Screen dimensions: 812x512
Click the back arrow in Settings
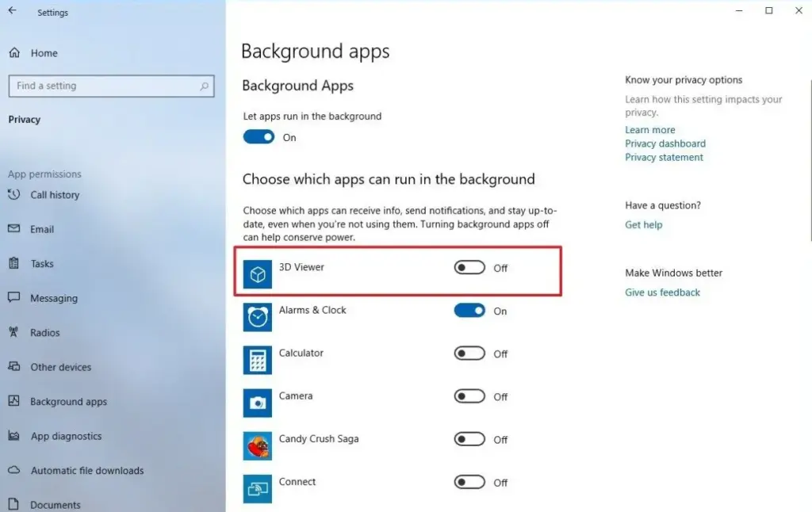pyautogui.click(x=12, y=12)
